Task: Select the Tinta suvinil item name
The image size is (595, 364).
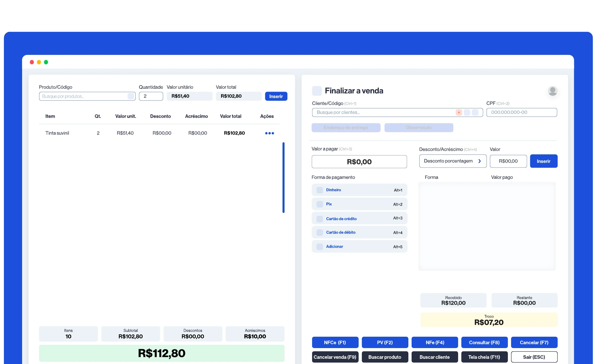Action: [57, 133]
